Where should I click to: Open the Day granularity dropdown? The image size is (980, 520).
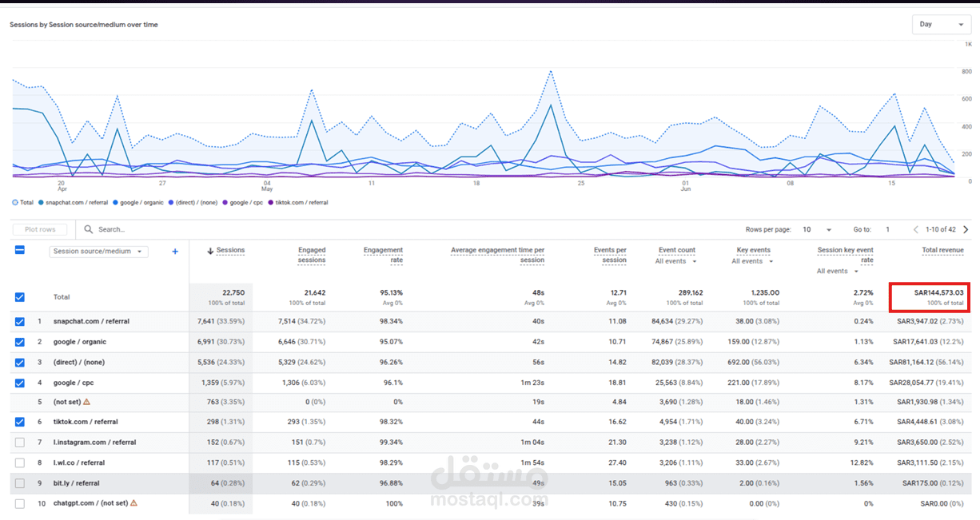pos(942,24)
